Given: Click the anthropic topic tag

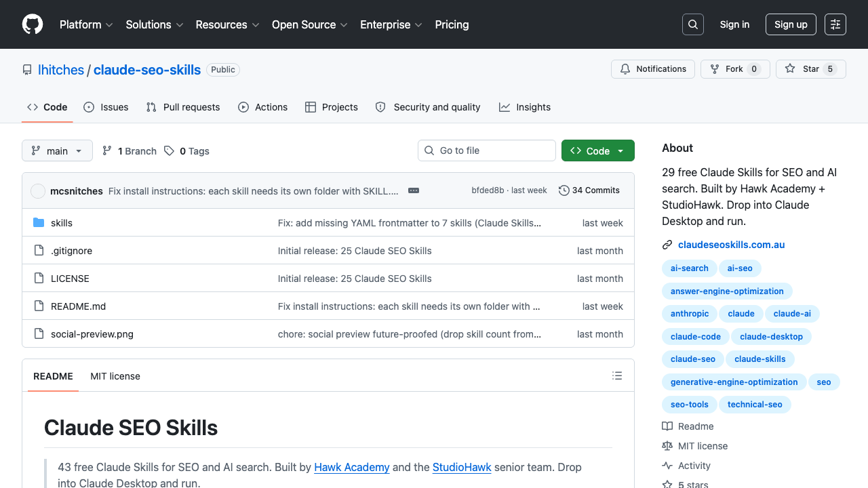Looking at the screenshot, I should tap(690, 314).
